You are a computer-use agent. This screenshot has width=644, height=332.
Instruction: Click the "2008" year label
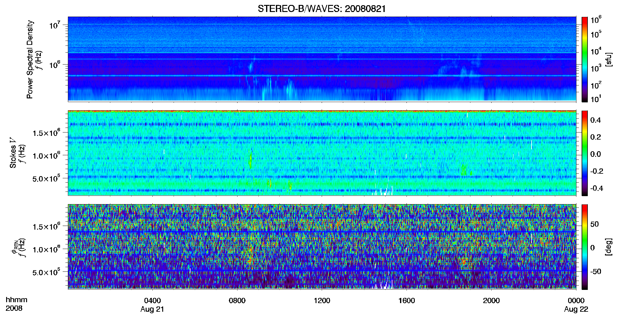pos(14,308)
